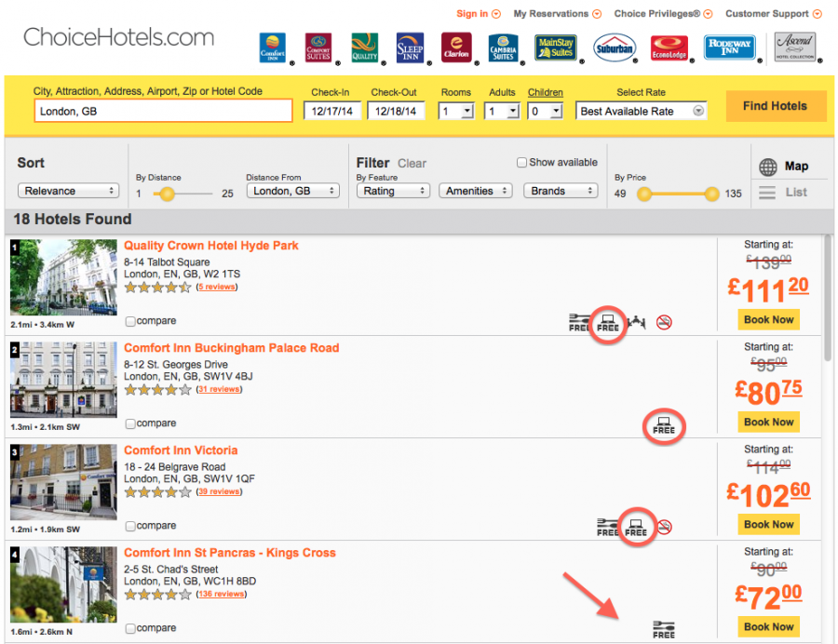Switch to List view

[796, 193]
